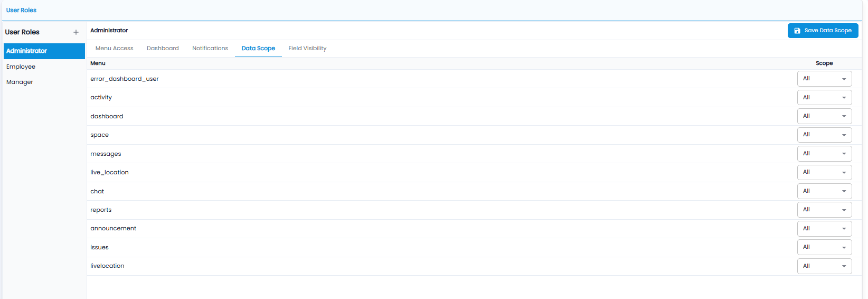Click the live_location menu name

(x=109, y=172)
